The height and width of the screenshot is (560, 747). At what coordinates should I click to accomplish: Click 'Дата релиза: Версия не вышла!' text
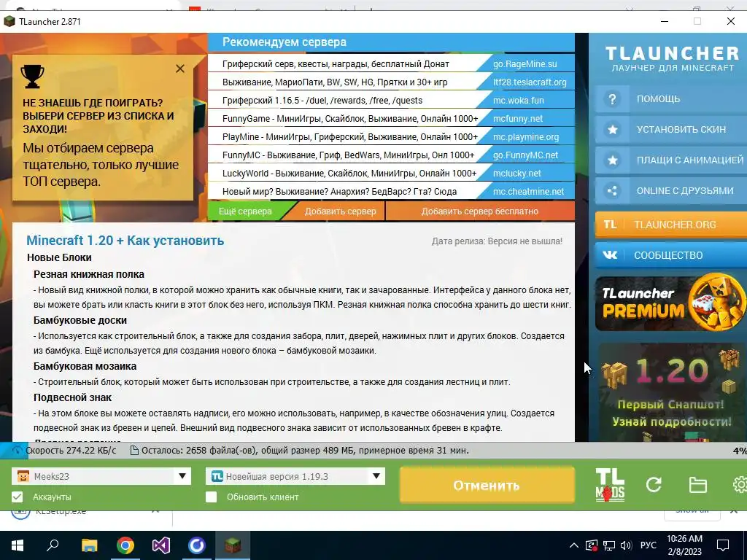pos(497,241)
